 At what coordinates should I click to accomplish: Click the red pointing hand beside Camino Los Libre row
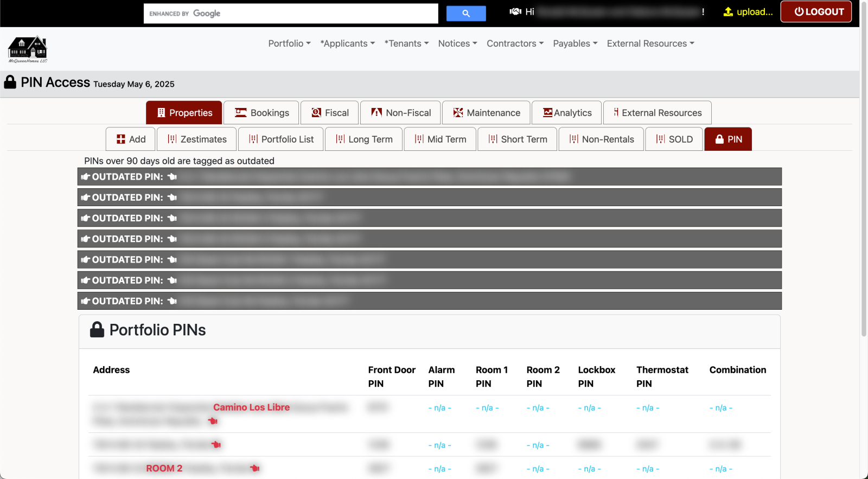[x=213, y=421]
